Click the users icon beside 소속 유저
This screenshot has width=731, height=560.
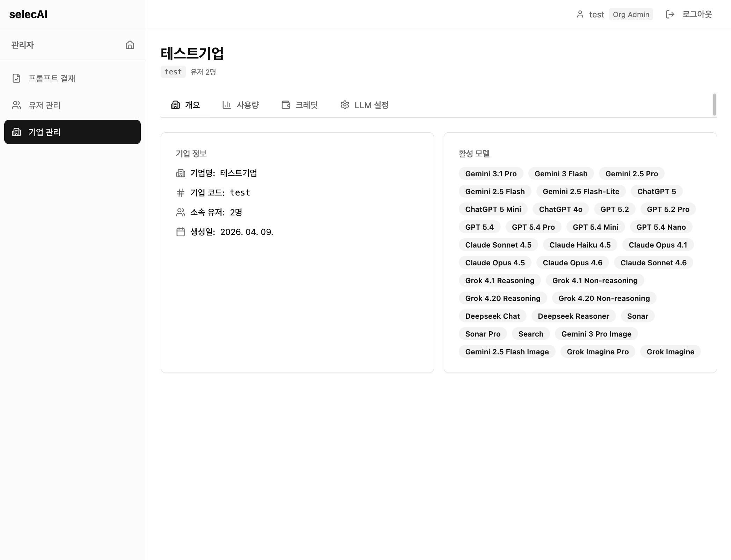pos(181,212)
